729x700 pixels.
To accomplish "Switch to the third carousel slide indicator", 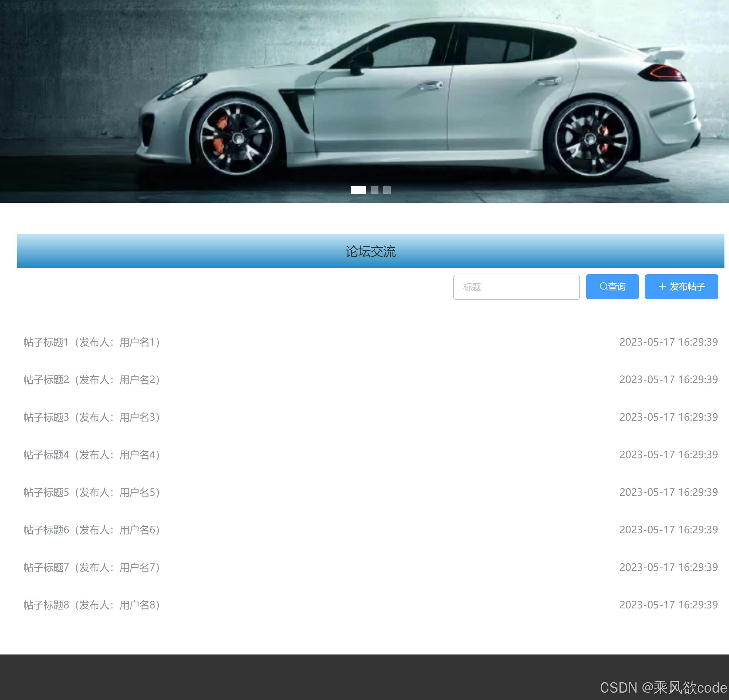I will coord(387,190).
